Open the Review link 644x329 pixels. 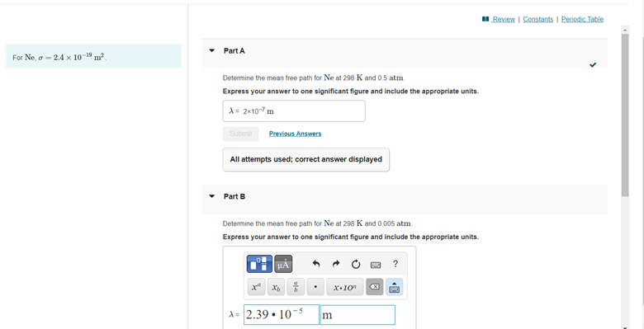pos(504,19)
